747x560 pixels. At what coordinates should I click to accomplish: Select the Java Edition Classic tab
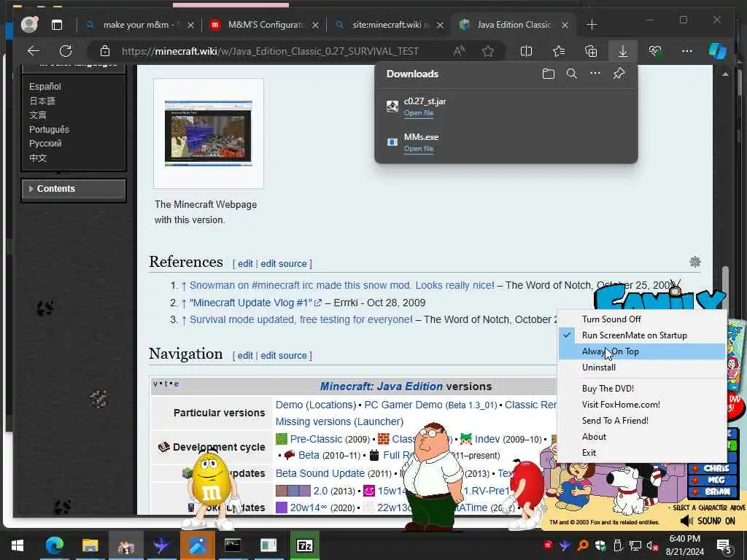point(514,25)
